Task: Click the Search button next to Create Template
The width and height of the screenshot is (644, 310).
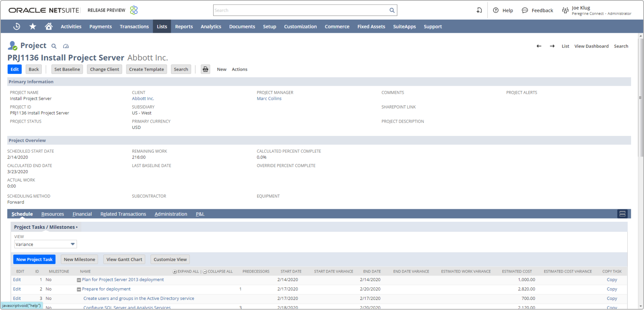Action: (x=181, y=69)
